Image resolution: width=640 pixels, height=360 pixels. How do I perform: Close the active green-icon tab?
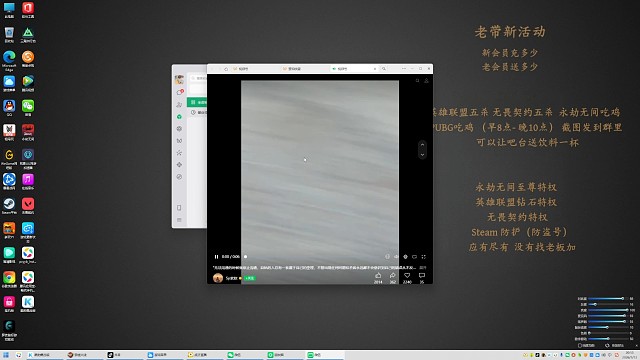coord(375,69)
